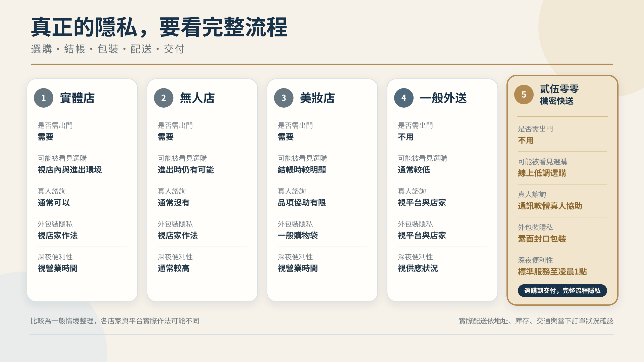The height and width of the screenshot is (362, 644).
Task: Click the 選購到交付，完整流程隱私 pill badge
Action: 562,291
